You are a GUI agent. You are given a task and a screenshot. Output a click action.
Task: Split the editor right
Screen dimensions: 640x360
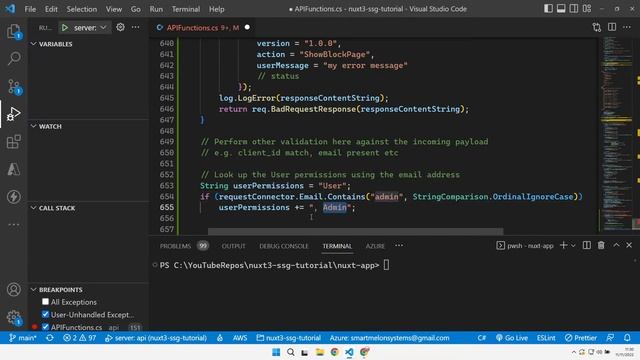pyautogui.click(x=612, y=27)
